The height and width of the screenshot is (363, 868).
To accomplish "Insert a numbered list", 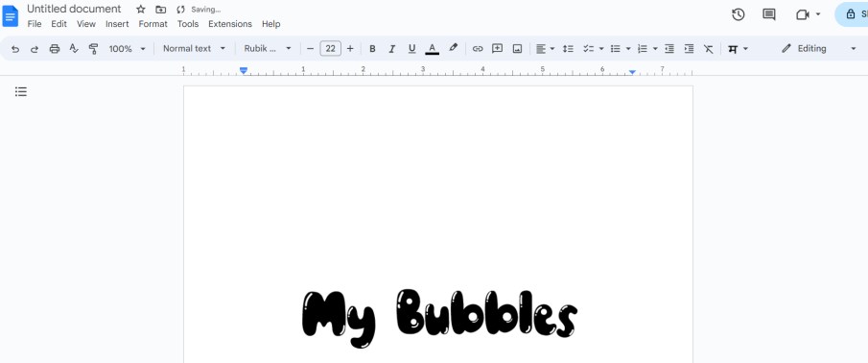I will (643, 49).
